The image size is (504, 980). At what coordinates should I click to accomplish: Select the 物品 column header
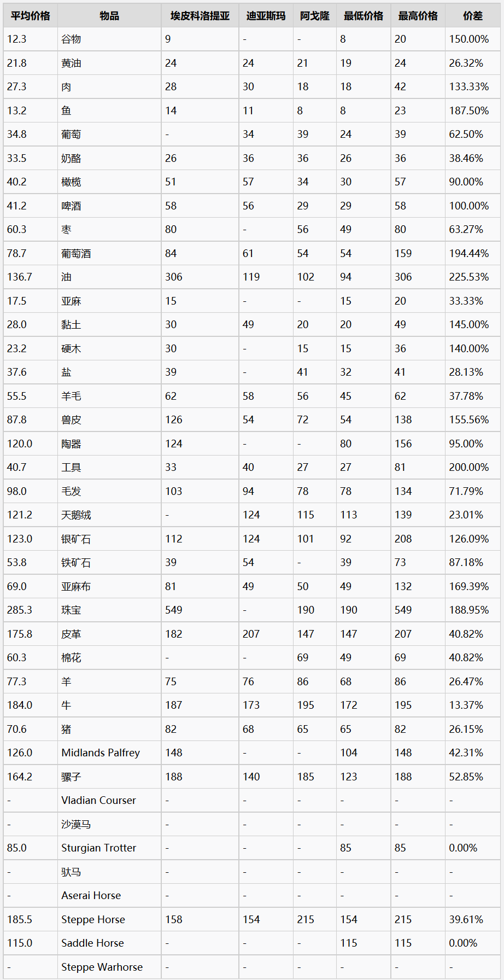pyautogui.click(x=109, y=16)
